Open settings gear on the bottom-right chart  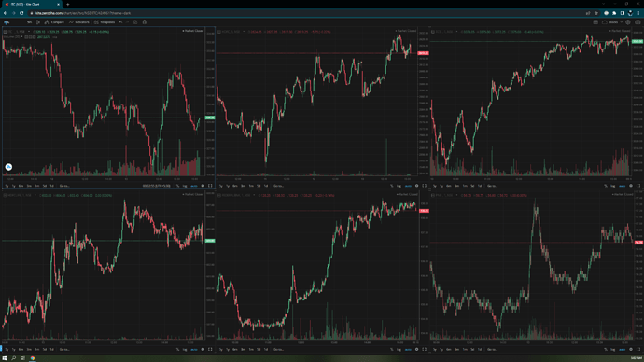coord(631,350)
